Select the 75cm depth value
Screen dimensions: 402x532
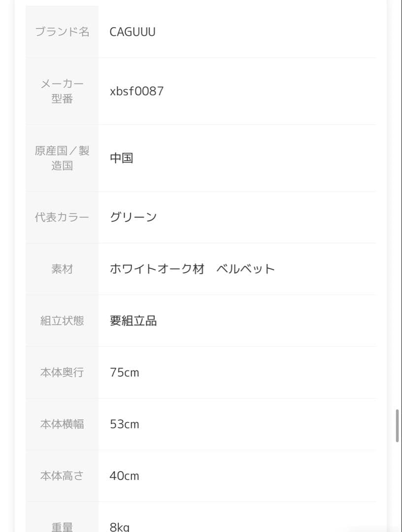click(124, 372)
